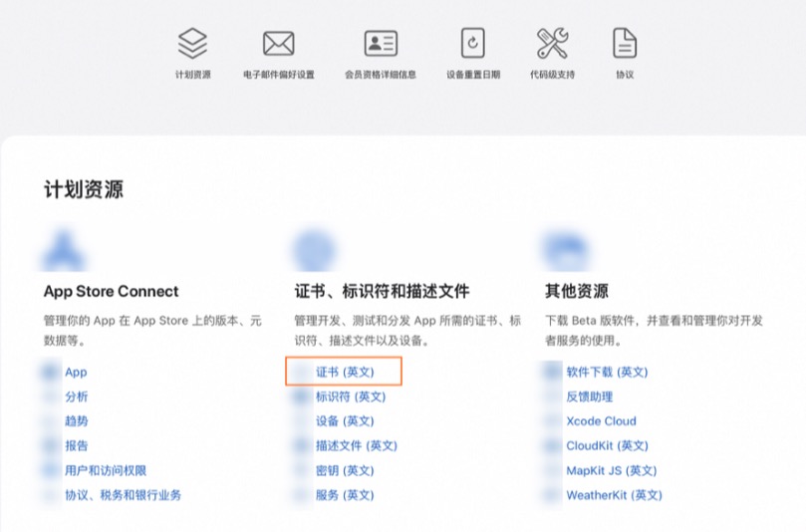
Task: Click the blurred certificates section icon
Action: coord(314,251)
